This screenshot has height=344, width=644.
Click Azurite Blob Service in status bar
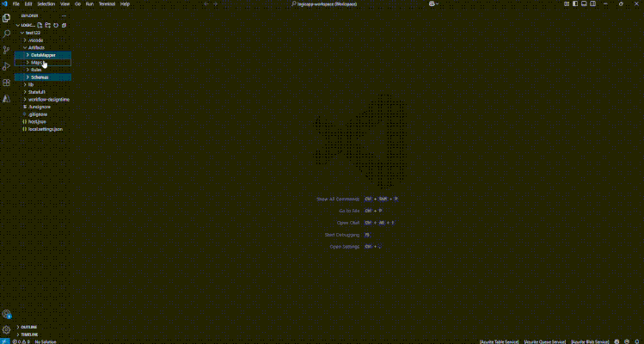pyautogui.click(x=590, y=341)
